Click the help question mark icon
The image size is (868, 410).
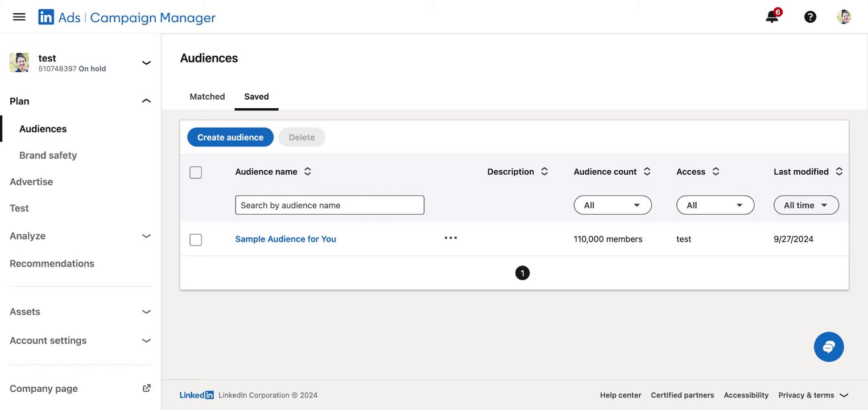pos(810,17)
